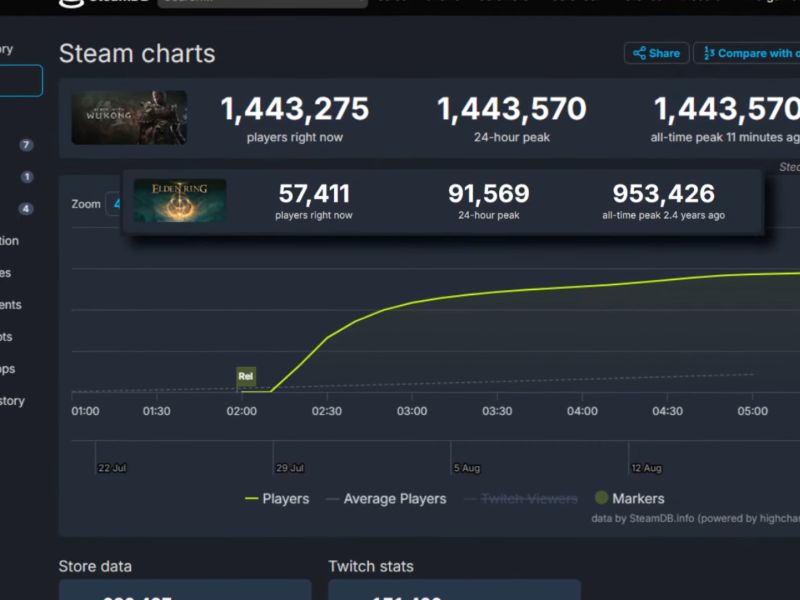Toggle the Markers legend circle icon
Screen dimensions: 800x600
click(602, 497)
